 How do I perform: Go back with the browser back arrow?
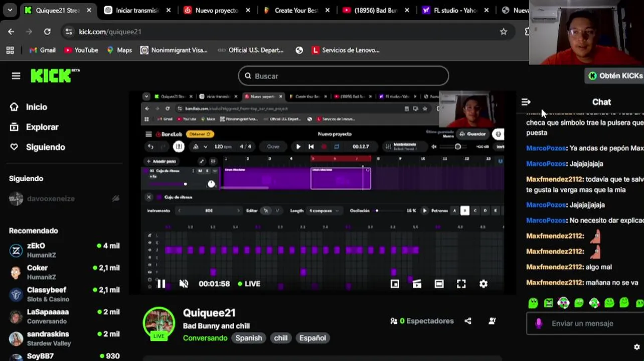point(11,32)
